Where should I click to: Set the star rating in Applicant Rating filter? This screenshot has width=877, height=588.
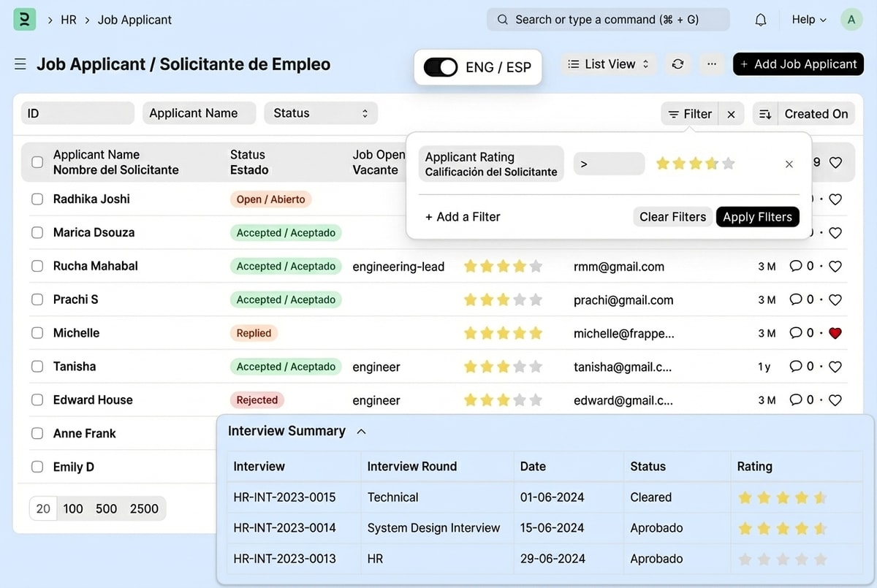point(695,164)
